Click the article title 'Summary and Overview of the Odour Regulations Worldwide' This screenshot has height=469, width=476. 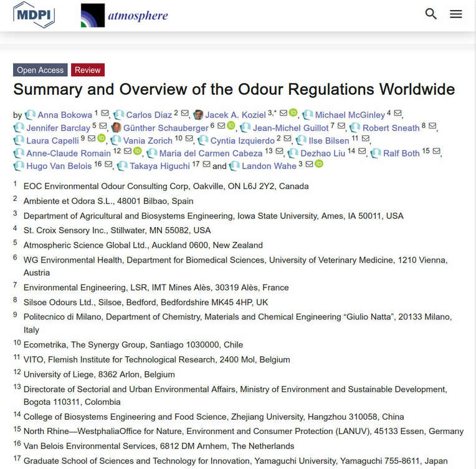tap(234, 89)
